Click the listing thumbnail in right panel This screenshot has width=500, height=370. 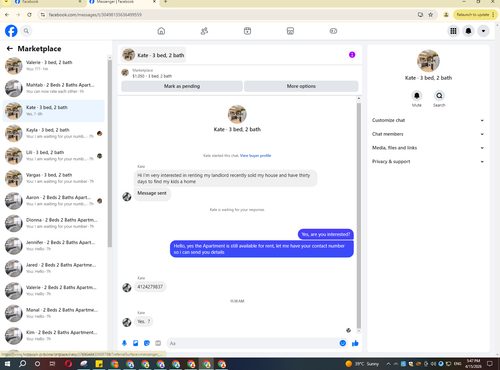(428, 61)
